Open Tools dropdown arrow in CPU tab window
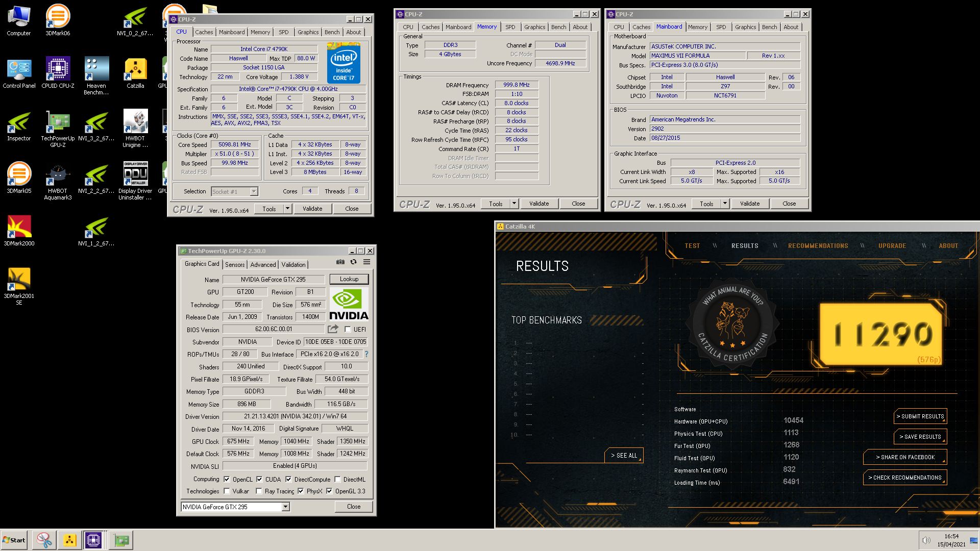980x551 pixels. [x=287, y=209]
